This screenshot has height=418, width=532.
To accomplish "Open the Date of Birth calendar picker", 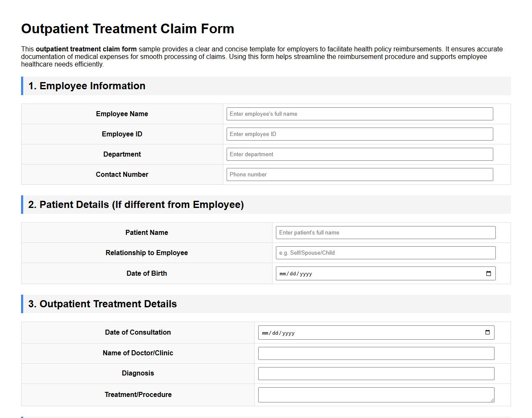I will pos(488,273).
